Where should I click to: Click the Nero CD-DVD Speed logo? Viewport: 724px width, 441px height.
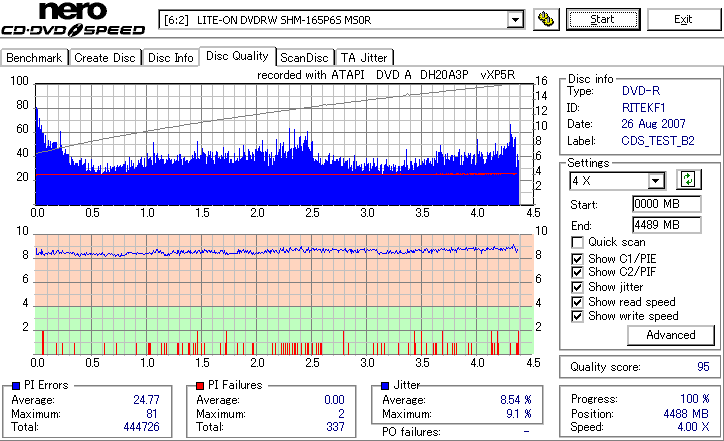pos(73,19)
